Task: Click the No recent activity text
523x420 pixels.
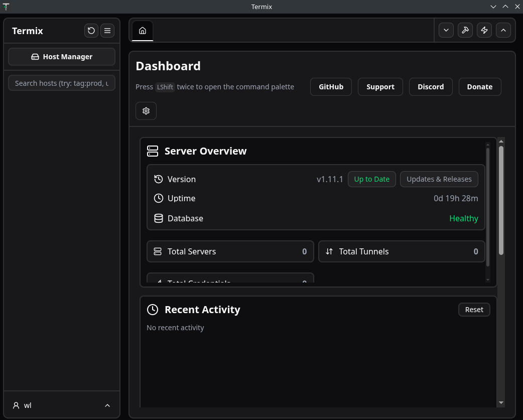Action: [175, 328]
